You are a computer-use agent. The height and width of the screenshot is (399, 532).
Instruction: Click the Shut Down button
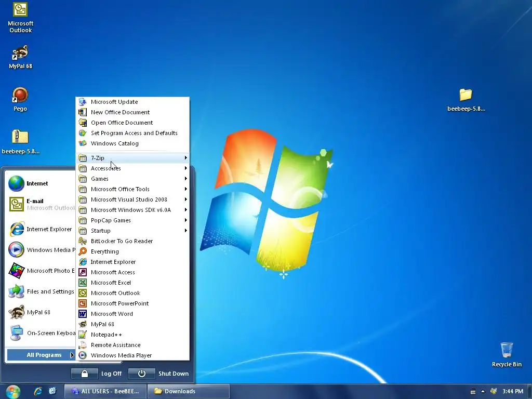pos(159,374)
